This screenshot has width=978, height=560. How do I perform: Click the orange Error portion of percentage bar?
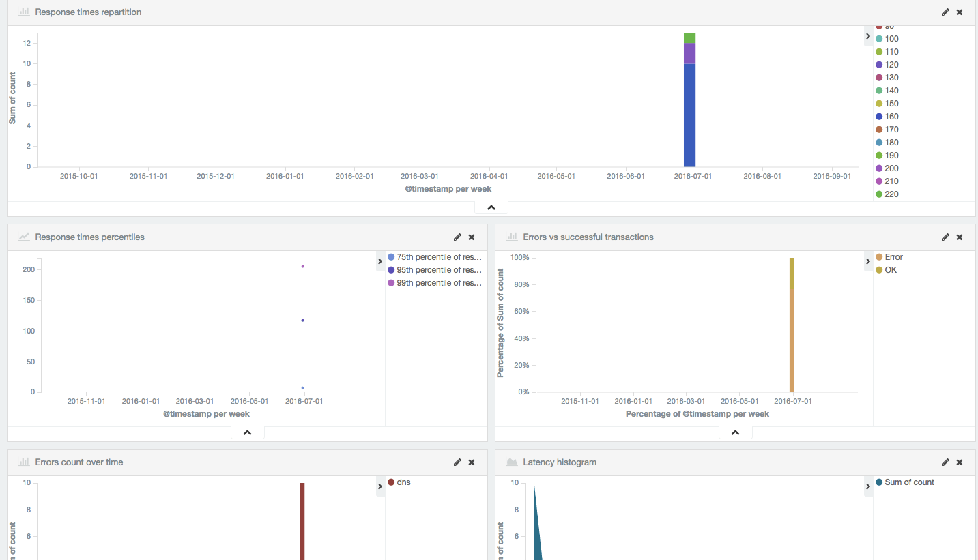[792, 340]
